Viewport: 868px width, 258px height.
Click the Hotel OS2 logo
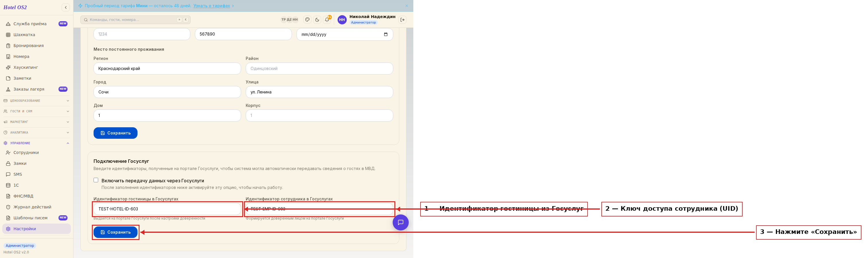pyautogui.click(x=15, y=7)
